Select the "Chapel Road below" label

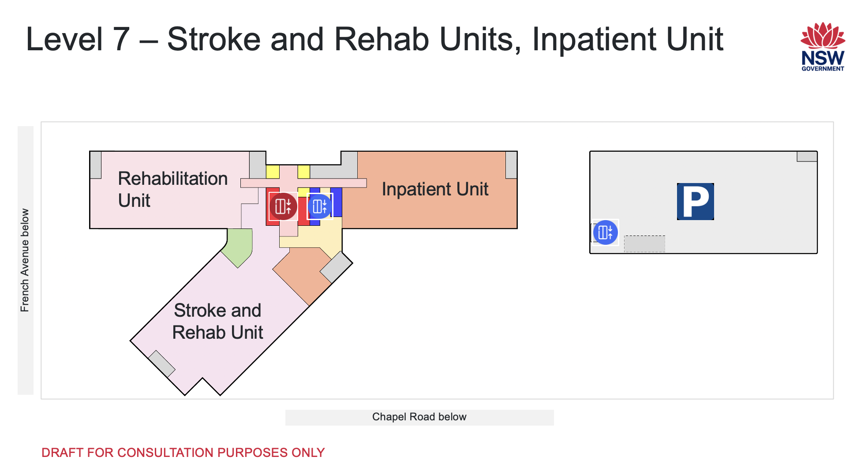[x=419, y=417]
